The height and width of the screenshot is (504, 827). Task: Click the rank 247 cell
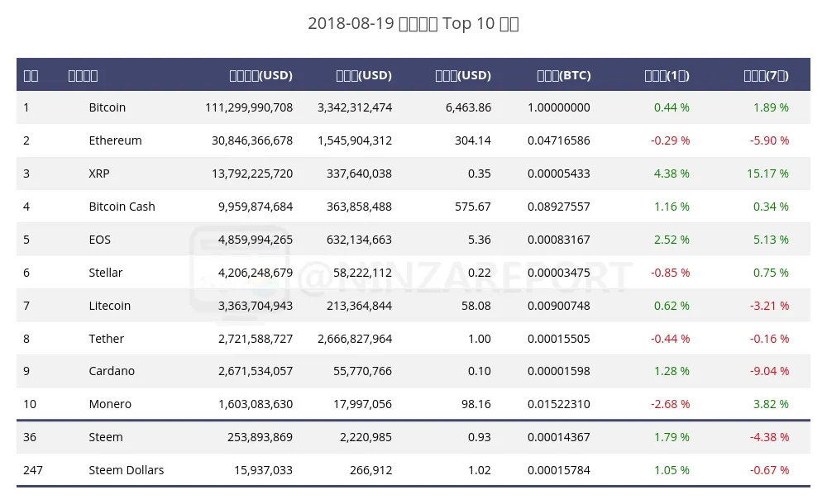pos(33,470)
